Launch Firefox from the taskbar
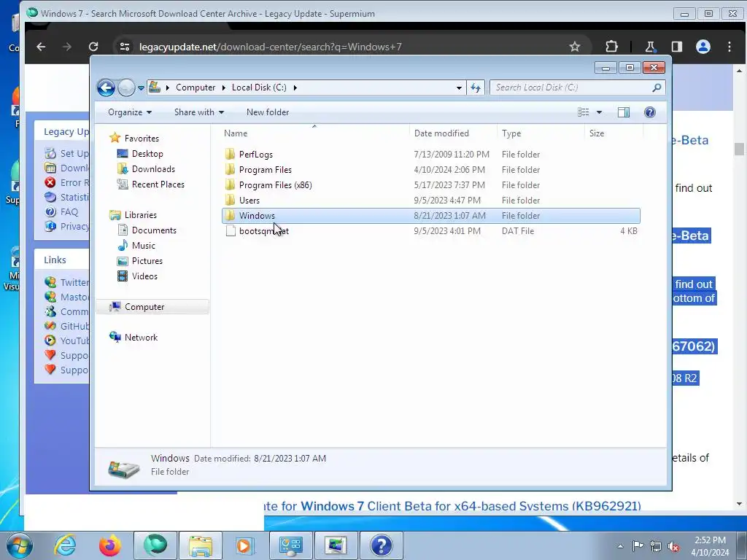747x560 pixels. click(109, 545)
